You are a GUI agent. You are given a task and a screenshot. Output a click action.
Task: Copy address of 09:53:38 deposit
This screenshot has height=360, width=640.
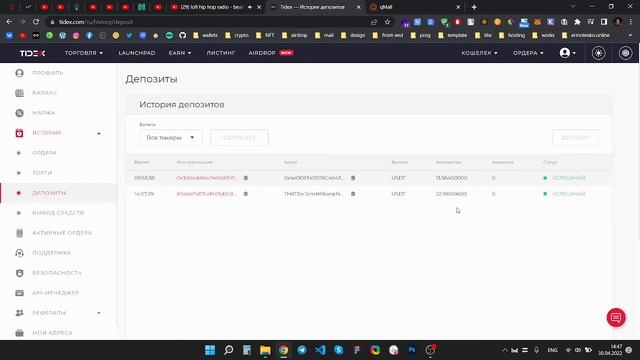tap(353, 178)
